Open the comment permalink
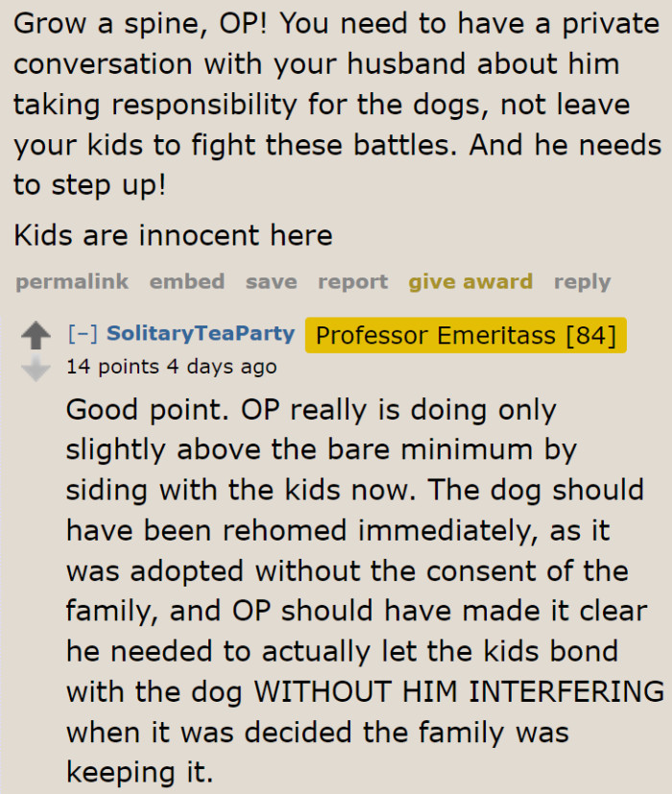The height and width of the screenshot is (794, 672). tap(71, 281)
